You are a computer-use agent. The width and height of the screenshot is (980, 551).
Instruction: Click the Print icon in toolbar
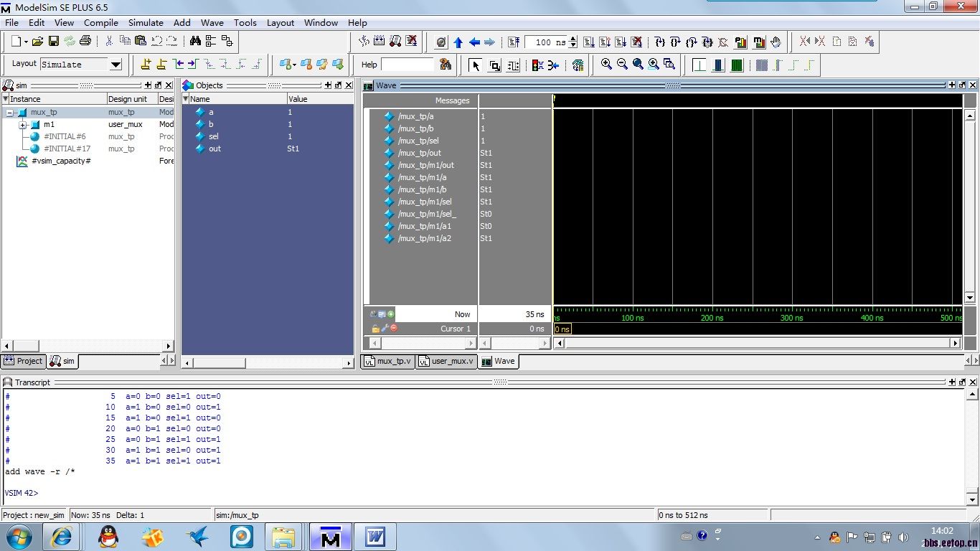[85, 42]
